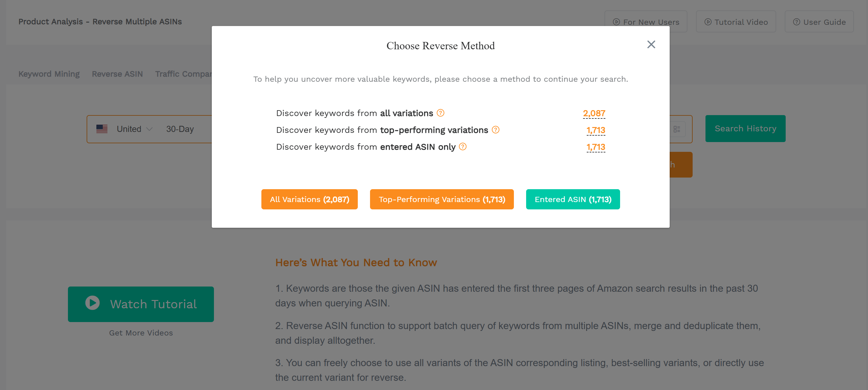Open the Reverse ASIN tab
868x390 pixels.
tap(117, 74)
